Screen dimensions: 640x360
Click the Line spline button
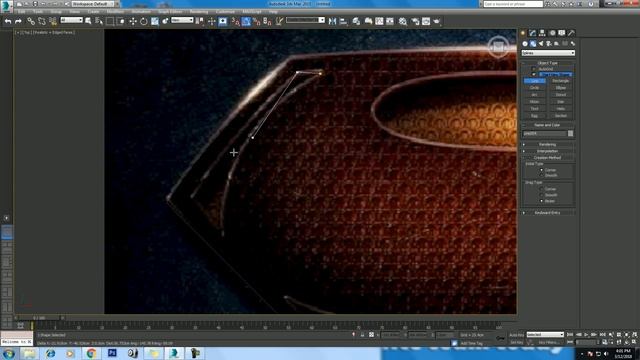point(534,81)
